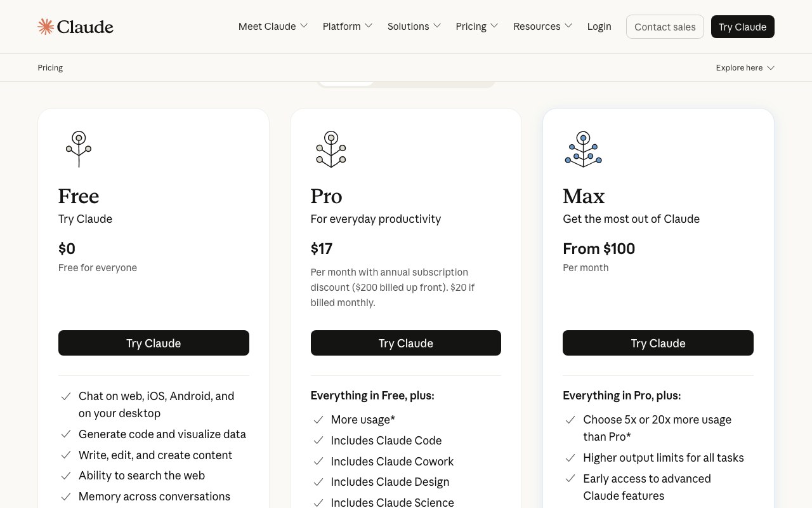Click "Chat on web, iOS, Android" feature

point(156,404)
